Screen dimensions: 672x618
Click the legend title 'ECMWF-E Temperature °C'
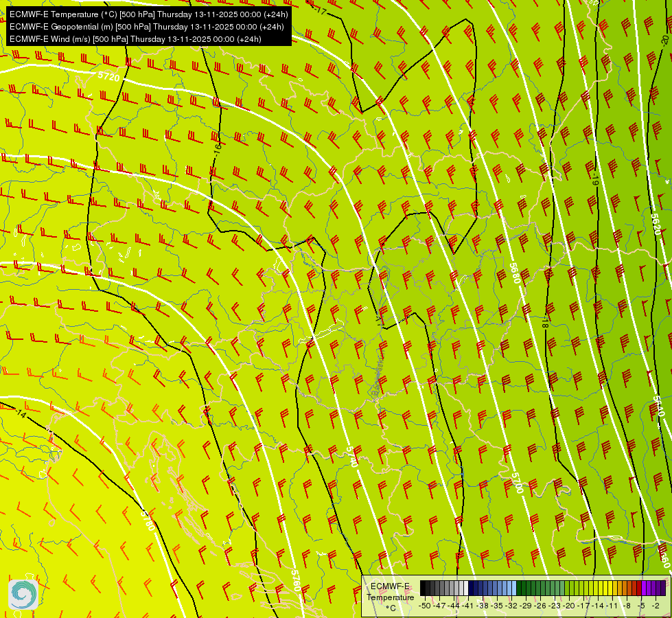pyautogui.click(x=391, y=597)
